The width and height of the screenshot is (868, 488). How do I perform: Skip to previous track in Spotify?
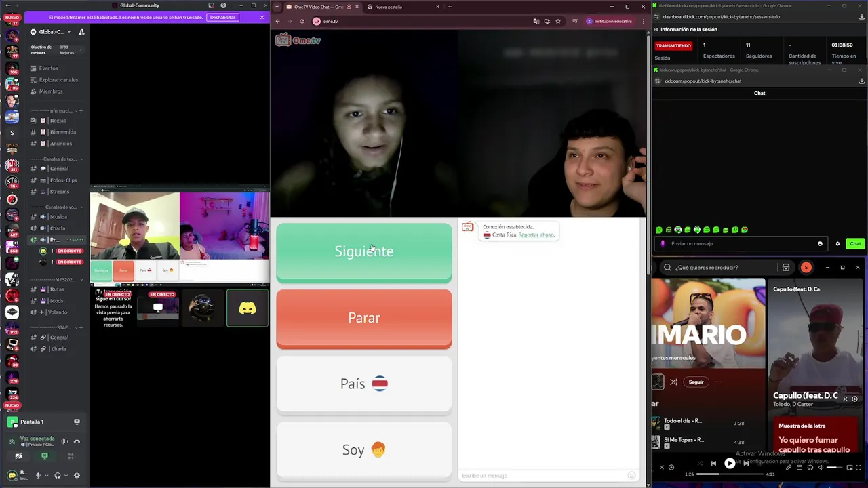713,464
